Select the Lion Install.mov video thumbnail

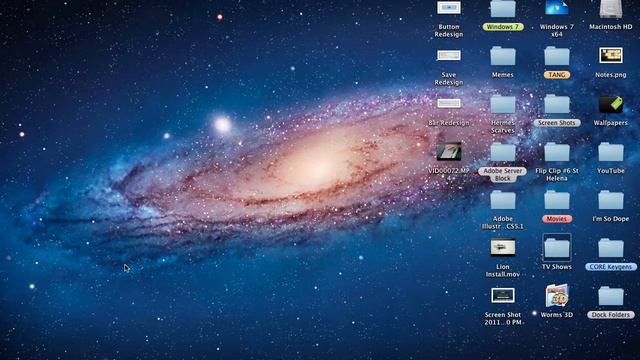(502, 247)
